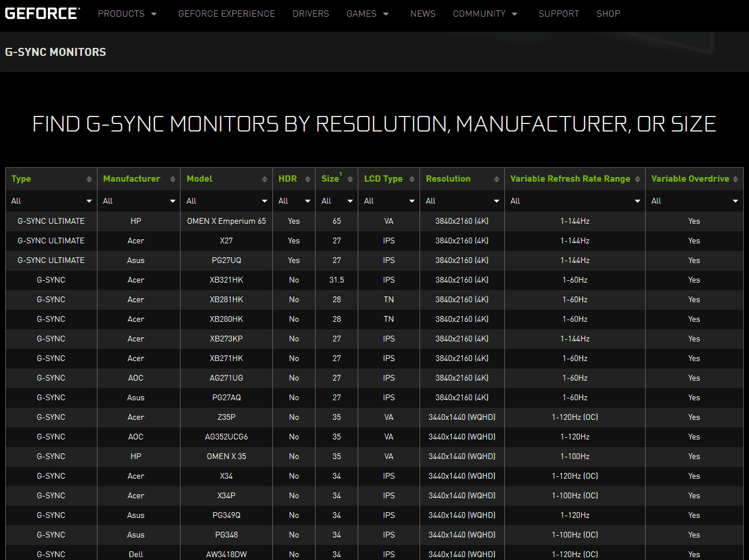Click the Variable Overdrive sort icon
The height and width of the screenshot is (560, 749).
[736, 179]
